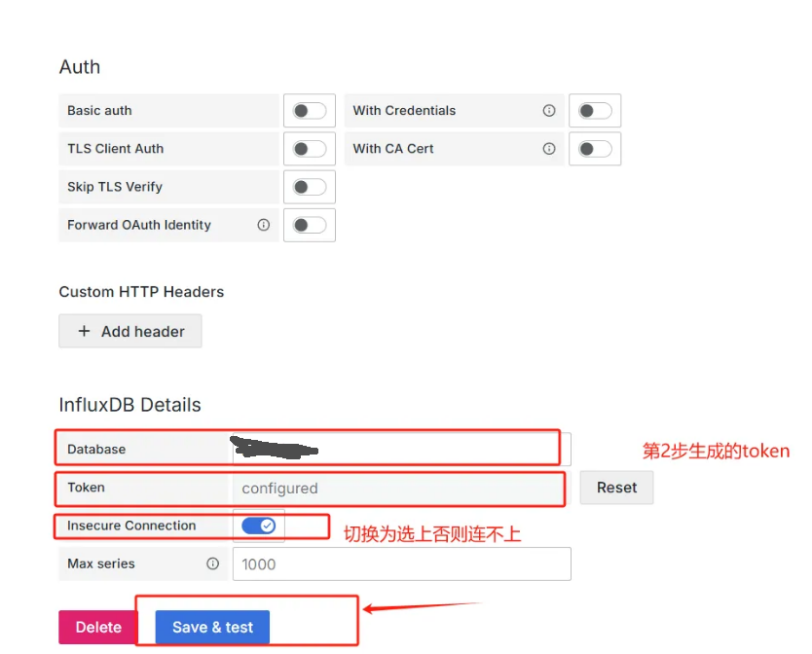812x654 pixels.
Task: Click the InfluxDB Details heading
Action: point(130,405)
